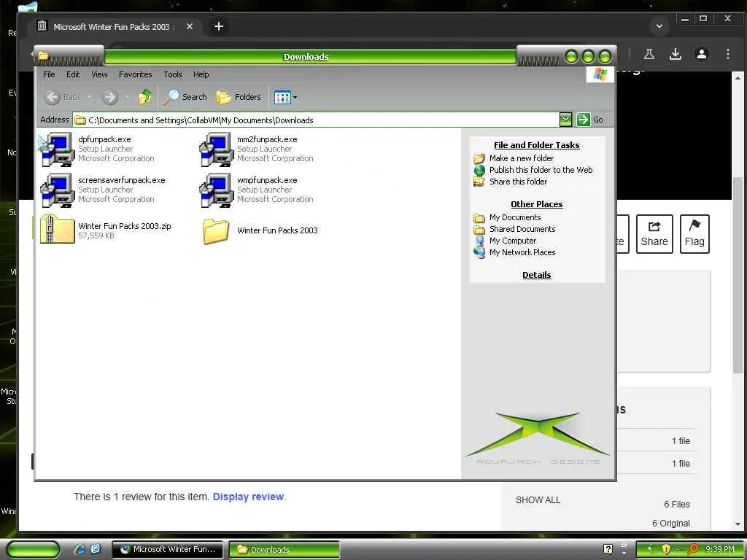Click the second quick launch browser icon
This screenshot has width=747, height=560.
tap(96, 549)
